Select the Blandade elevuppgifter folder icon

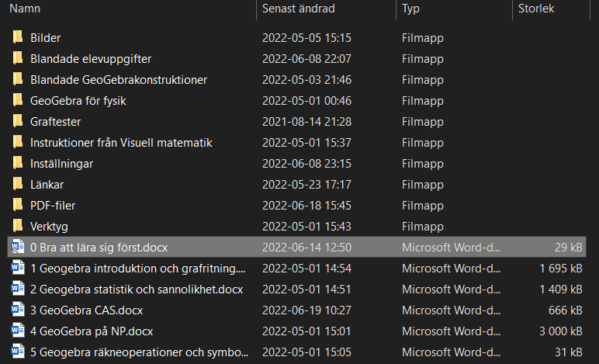coord(18,58)
